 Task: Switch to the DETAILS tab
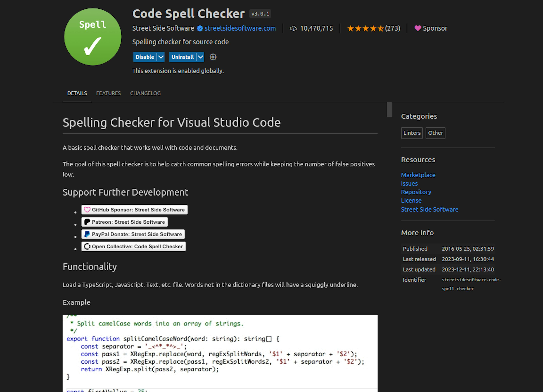(x=77, y=93)
